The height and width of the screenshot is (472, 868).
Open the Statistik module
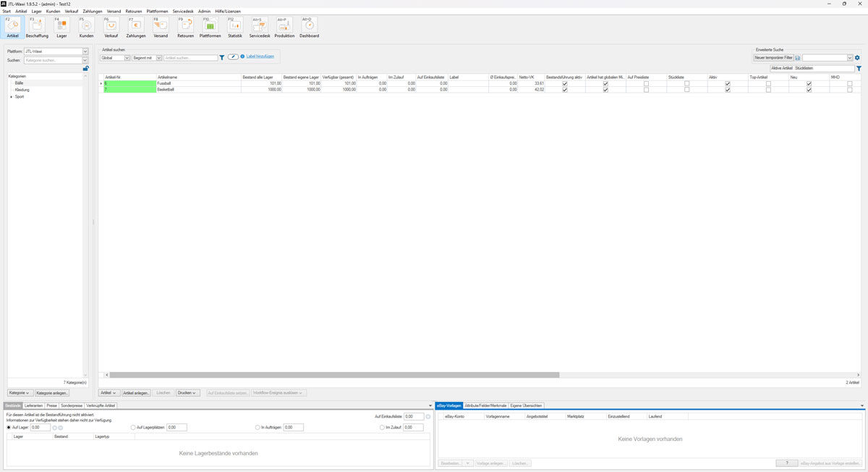pyautogui.click(x=235, y=28)
